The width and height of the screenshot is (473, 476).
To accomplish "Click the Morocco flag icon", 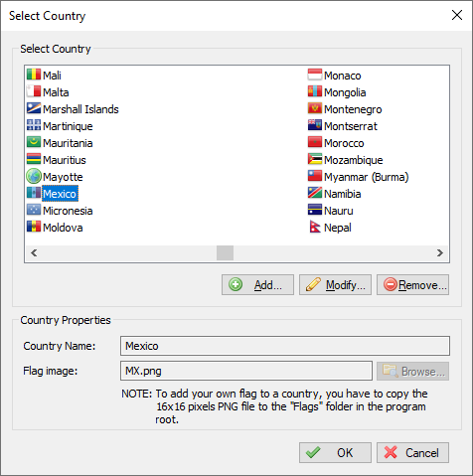I will [315, 142].
